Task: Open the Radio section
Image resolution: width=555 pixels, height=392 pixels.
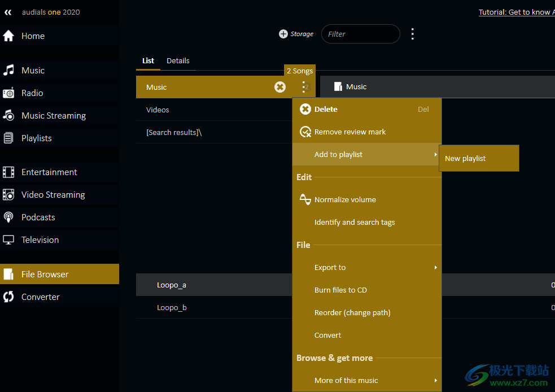Action: click(59, 93)
